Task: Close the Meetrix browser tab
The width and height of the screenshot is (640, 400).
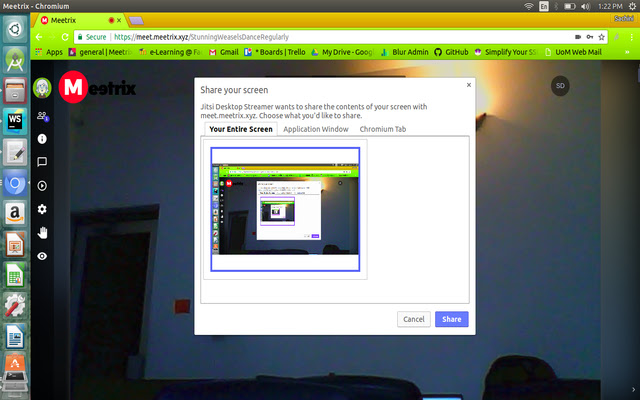Action: [119, 20]
